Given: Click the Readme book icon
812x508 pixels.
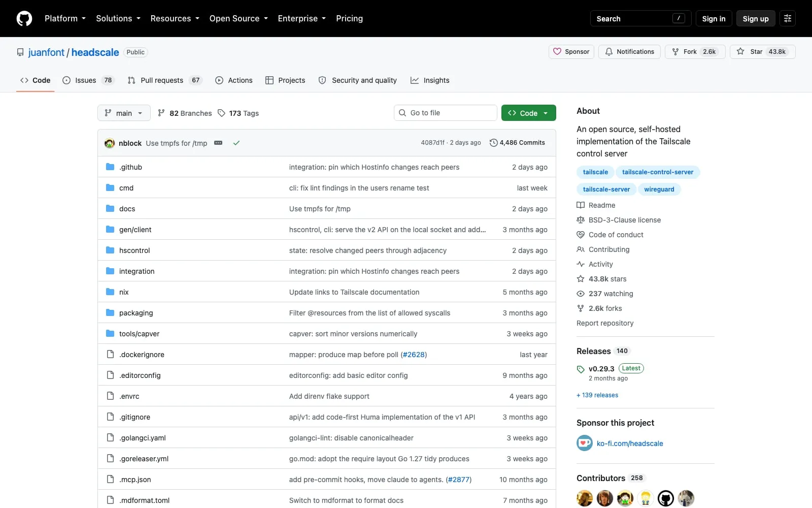Looking at the screenshot, I should (581, 205).
